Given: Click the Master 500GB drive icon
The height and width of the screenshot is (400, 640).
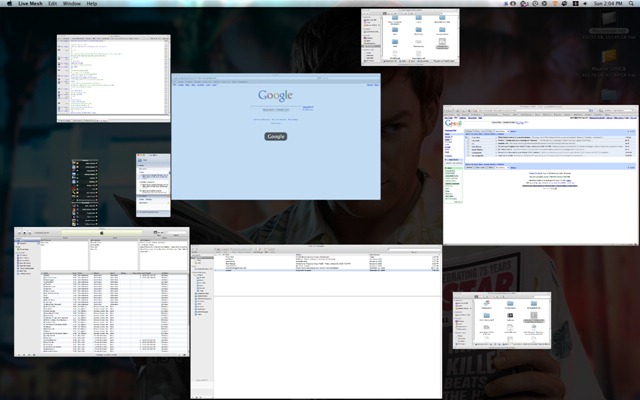Looking at the screenshot, I should point(609,58).
